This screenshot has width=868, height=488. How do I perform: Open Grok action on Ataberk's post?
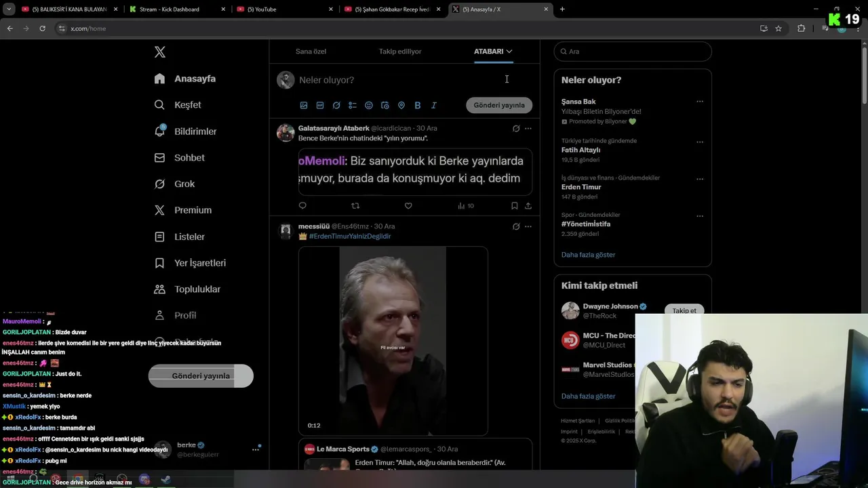(516, 128)
